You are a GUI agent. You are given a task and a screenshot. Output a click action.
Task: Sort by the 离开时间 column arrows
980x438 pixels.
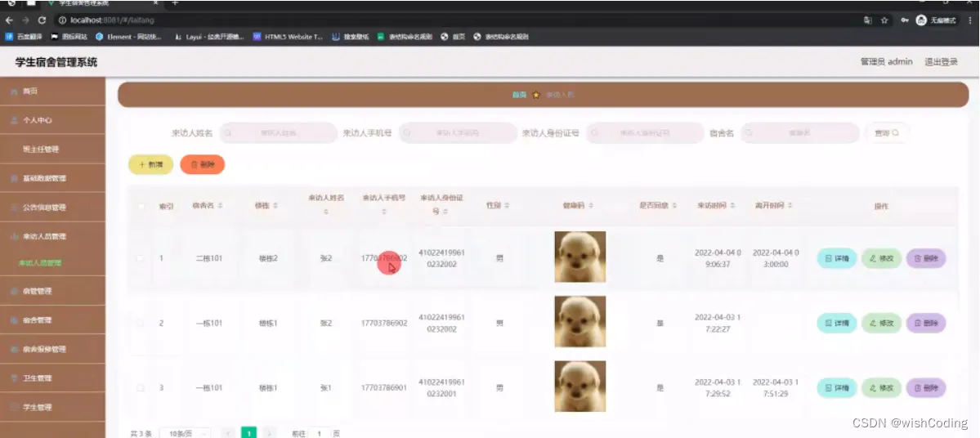790,206
